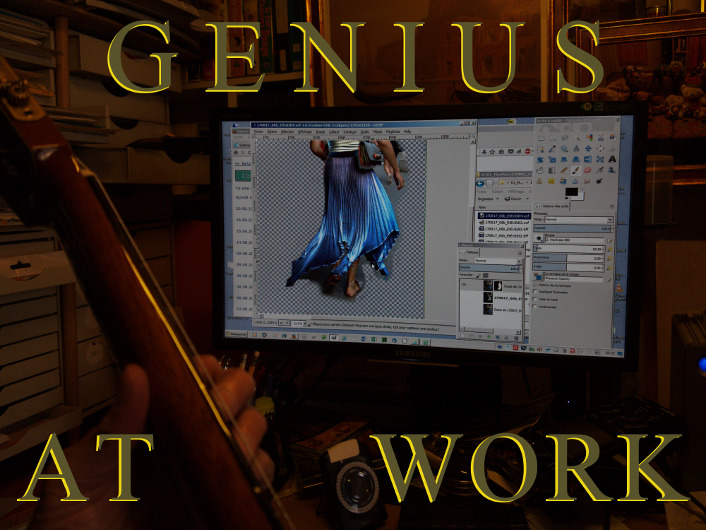Select the Select by Color tool

(589, 137)
